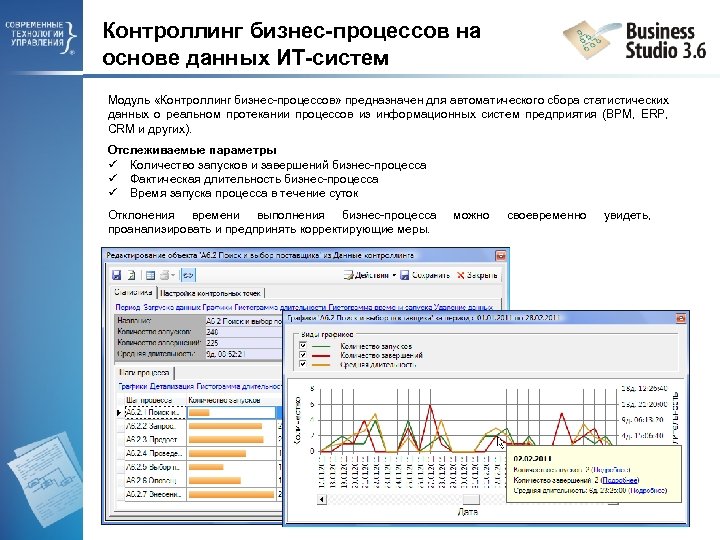Click the Графики link under Шаги процесса
The width and height of the screenshot is (720, 540).
coord(133,387)
